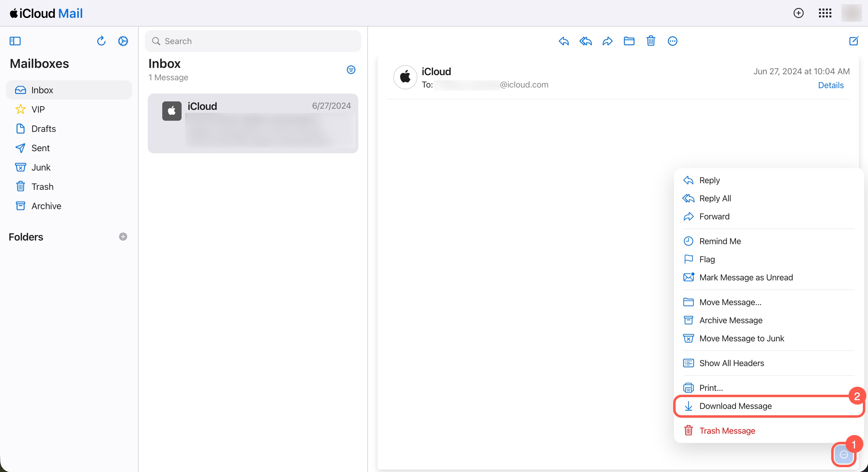Add a new folder with plus button

(x=123, y=237)
